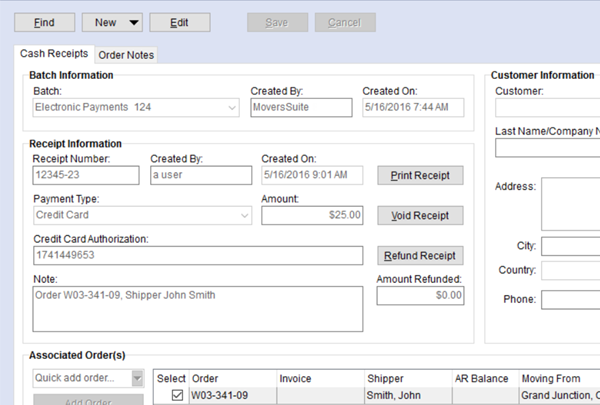Click the Find button
Image resolution: width=600 pixels, height=405 pixels.
coord(43,22)
